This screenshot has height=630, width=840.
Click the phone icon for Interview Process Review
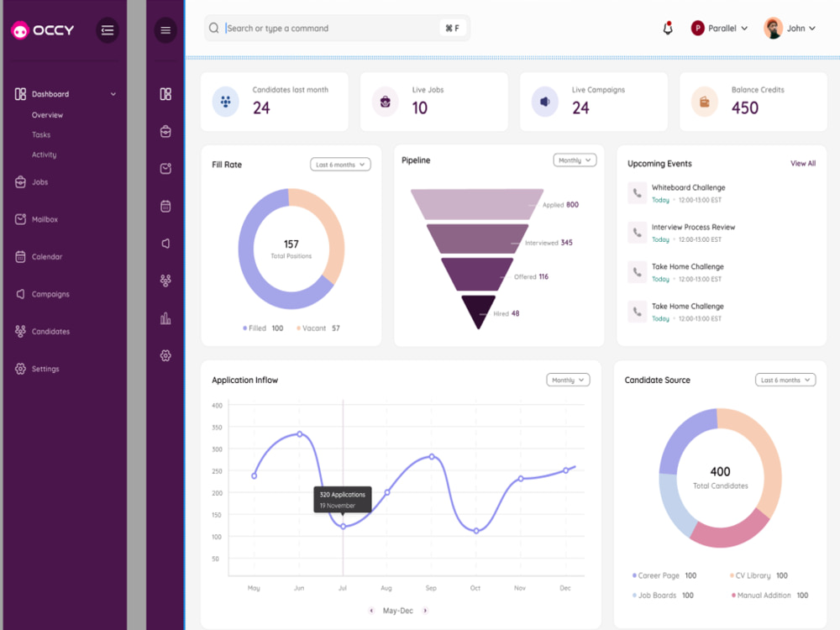[637, 233]
